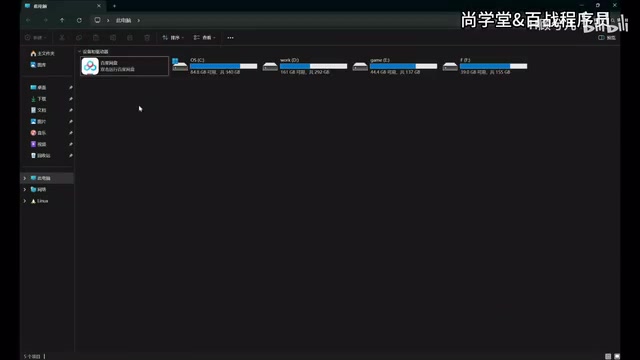Viewport: 640px width, 360px height.
Task: Expand 此电脑 in the navigation tree
Action: click(x=25, y=178)
